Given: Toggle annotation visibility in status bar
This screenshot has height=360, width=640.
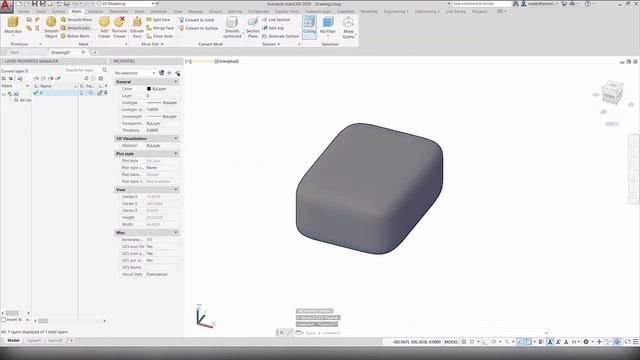Looking at the screenshot, I should click(550, 342).
